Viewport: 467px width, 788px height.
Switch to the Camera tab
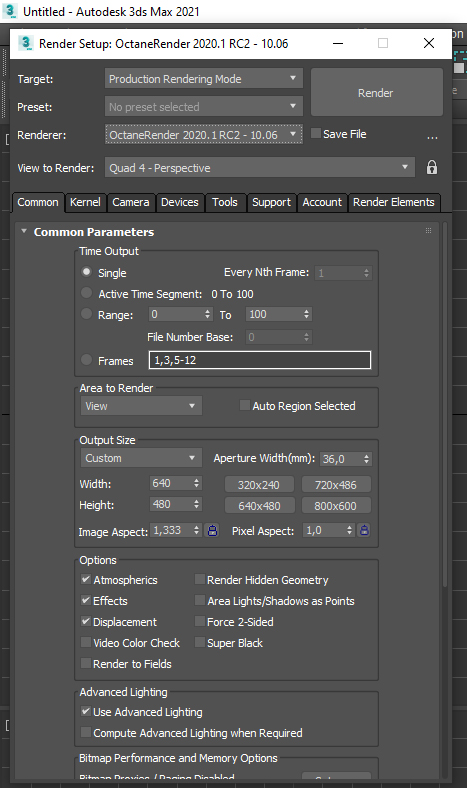pos(131,202)
